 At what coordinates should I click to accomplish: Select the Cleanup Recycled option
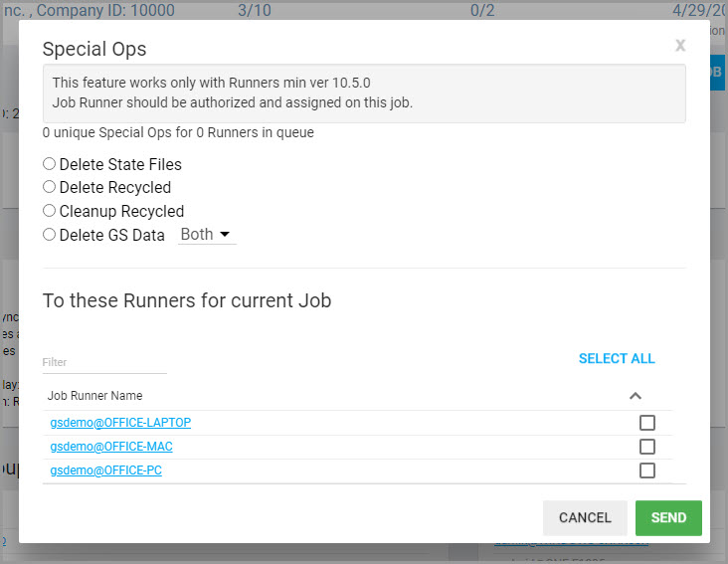[50, 211]
